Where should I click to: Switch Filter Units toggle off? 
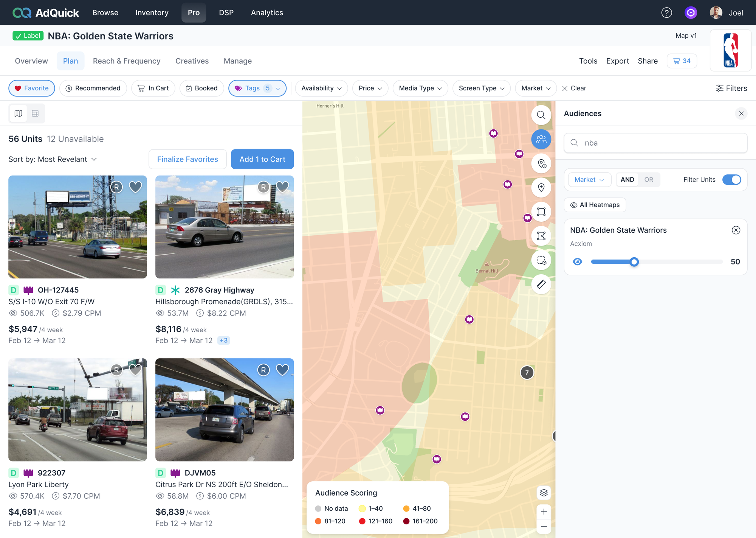pos(732,180)
